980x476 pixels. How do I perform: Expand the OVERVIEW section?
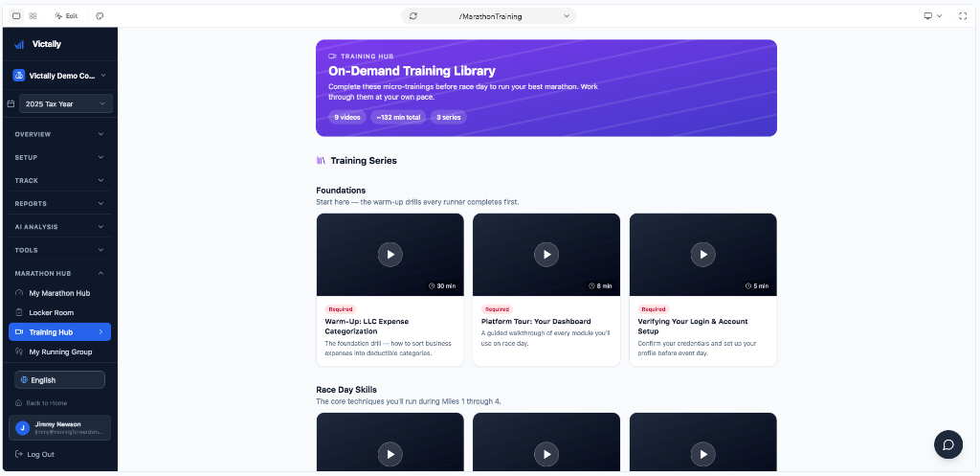60,134
